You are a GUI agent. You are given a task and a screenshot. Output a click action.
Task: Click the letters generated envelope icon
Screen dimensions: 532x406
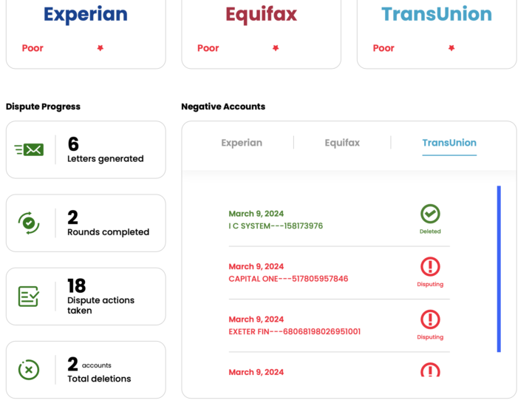click(29, 150)
